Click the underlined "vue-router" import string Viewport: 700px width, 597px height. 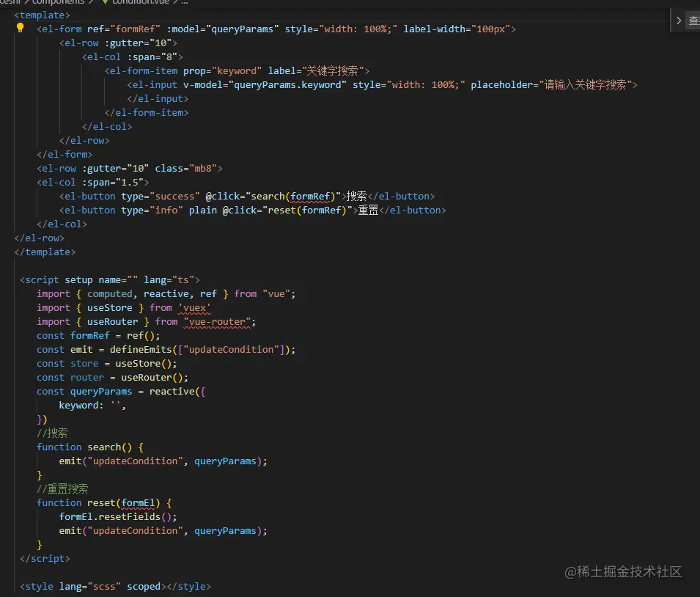pos(217,322)
